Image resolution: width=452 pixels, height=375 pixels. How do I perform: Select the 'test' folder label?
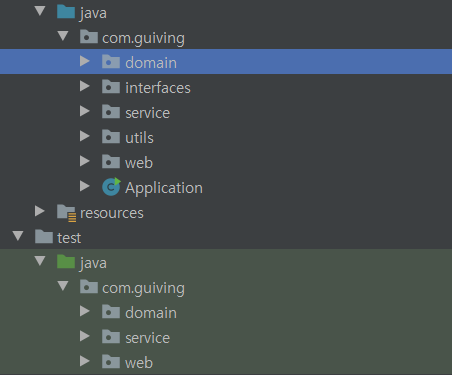coord(69,238)
